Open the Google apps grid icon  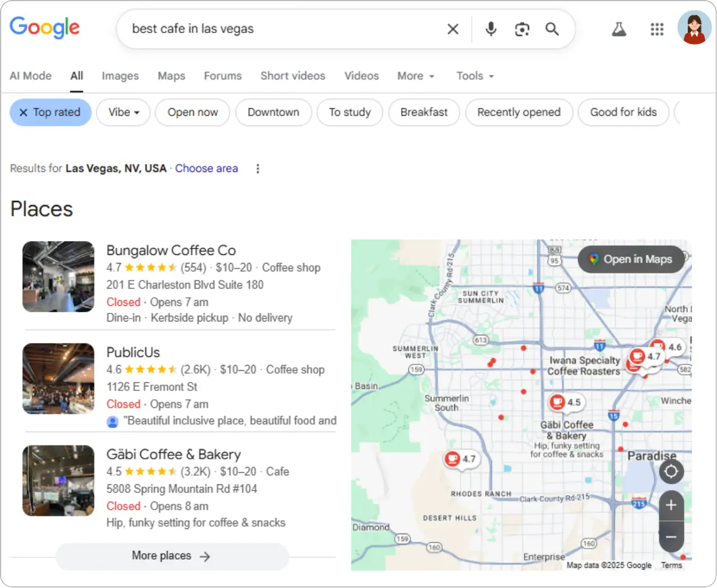point(657,29)
